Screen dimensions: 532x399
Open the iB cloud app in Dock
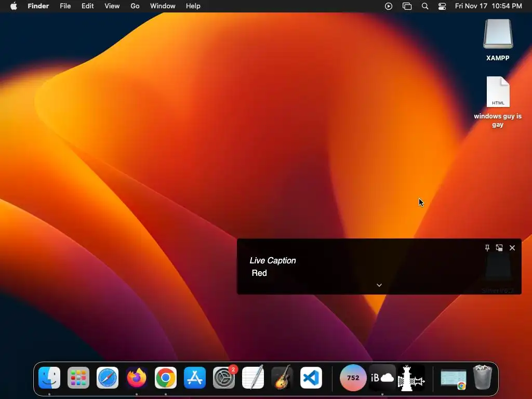tap(382, 378)
